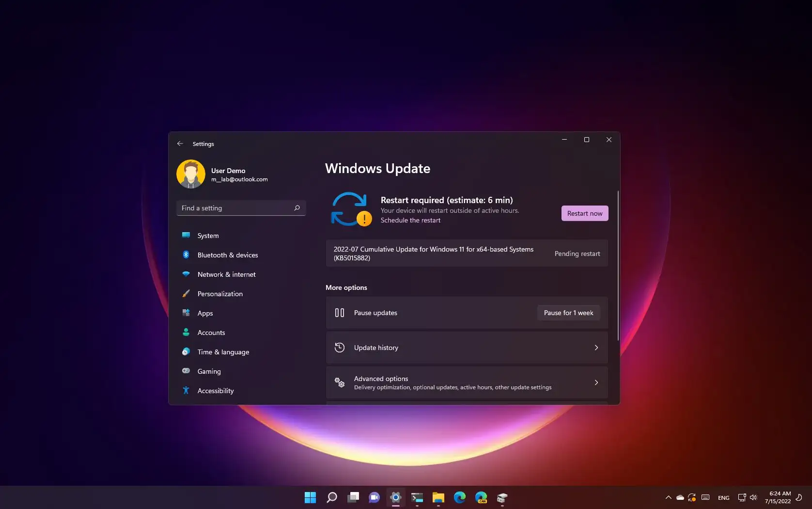
Task: Select Network & internet in sidebar
Action: pos(226,274)
